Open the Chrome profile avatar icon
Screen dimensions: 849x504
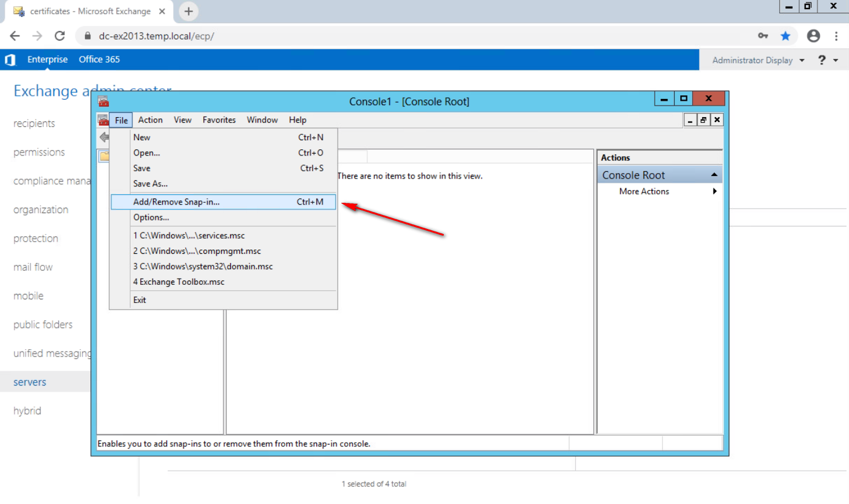tap(813, 36)
